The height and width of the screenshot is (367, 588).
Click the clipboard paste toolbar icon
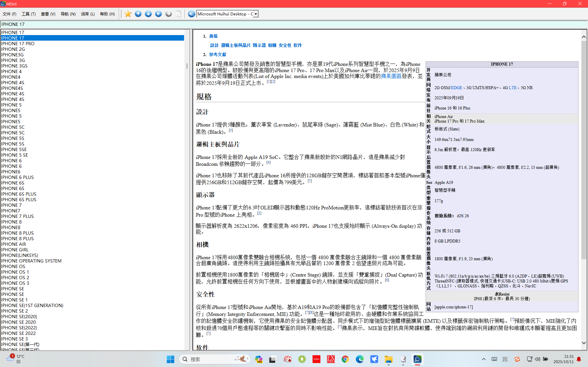coord(179,14)
